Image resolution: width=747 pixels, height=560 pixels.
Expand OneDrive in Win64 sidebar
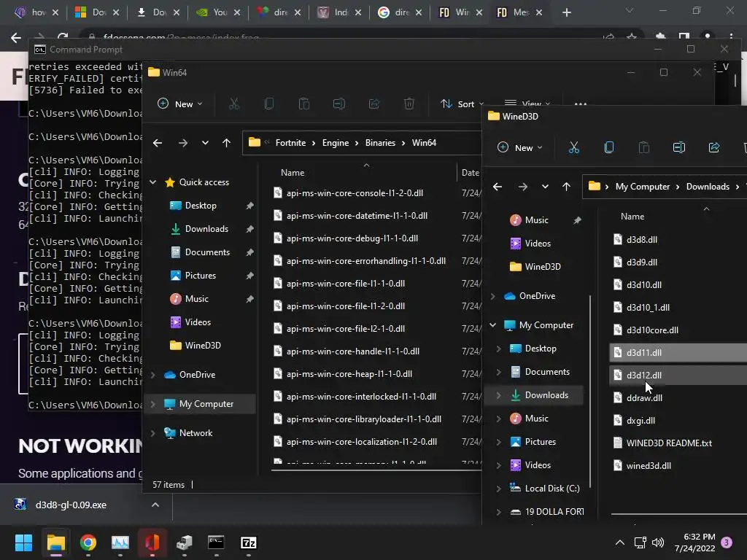(x=153, y=375)
